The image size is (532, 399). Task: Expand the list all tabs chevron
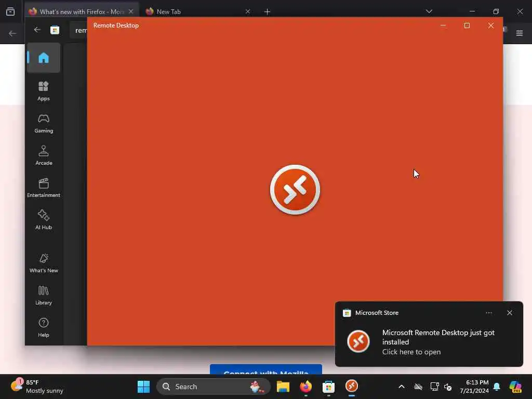(x=429, y=11)
